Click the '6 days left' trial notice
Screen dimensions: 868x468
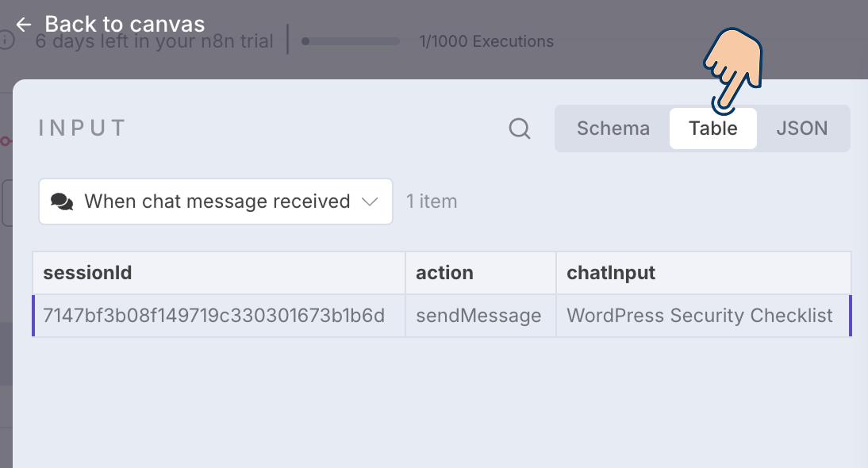155,41
